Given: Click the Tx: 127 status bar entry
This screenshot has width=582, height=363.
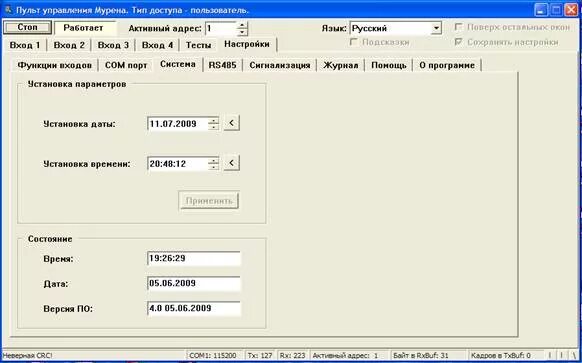Looking at the screenshot, I should pos(260,356).
